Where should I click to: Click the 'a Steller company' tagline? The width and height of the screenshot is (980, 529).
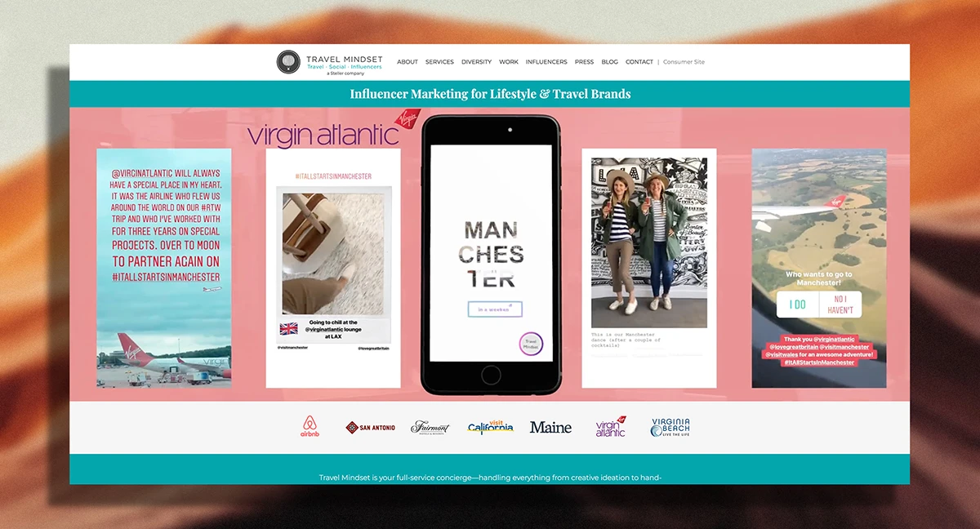click(x=345, y=73)
